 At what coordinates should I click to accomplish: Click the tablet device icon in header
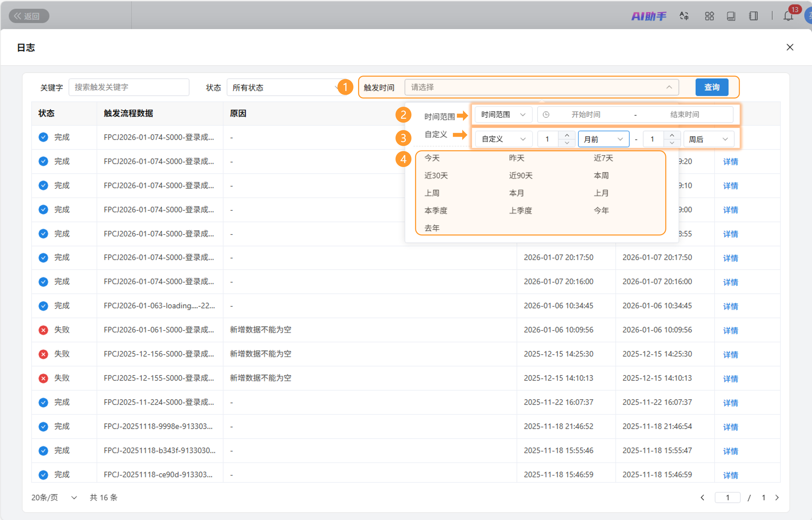[x=731, y=16]
